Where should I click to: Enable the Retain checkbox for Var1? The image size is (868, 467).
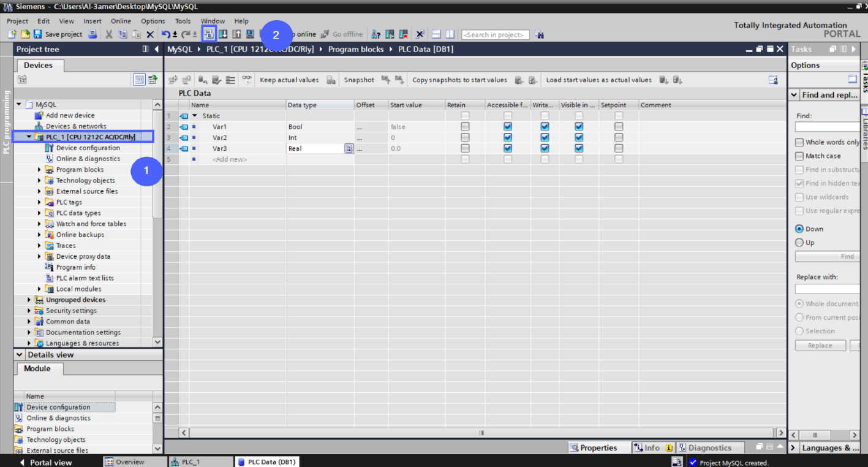464,126
